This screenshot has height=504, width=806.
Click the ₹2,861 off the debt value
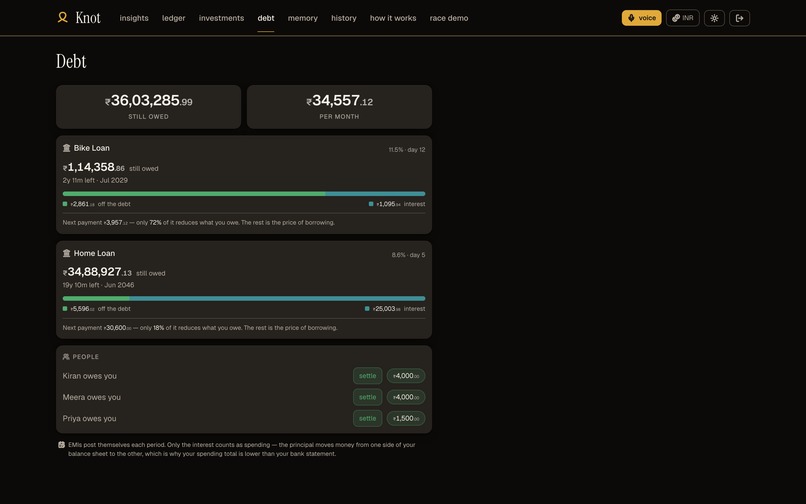click(x=82, y=204)
